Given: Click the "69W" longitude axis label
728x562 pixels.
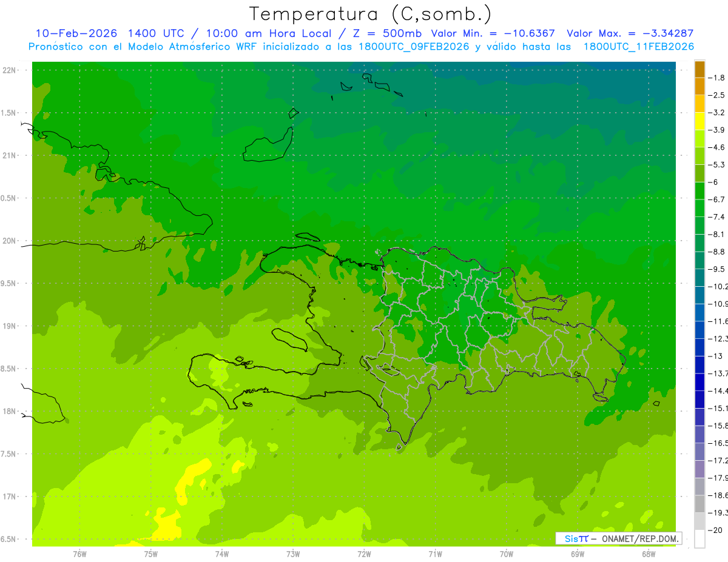Looking at the screenshot, I should [578, 554].
